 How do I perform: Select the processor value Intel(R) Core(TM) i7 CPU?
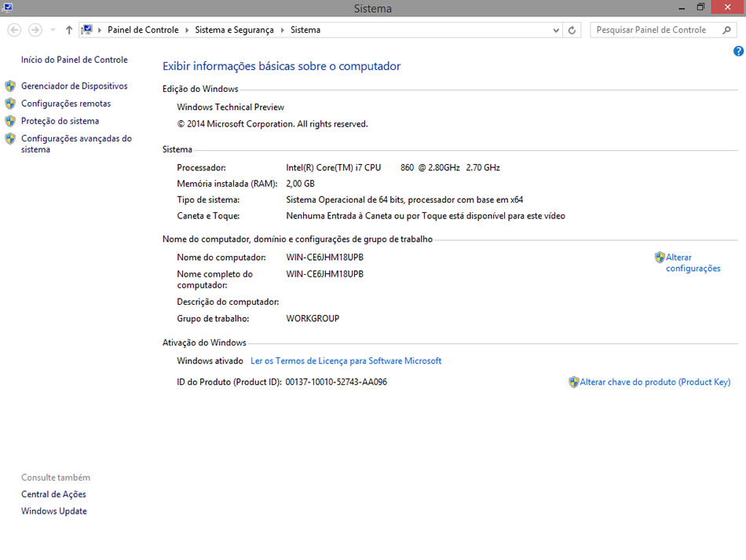pos(334,167)
